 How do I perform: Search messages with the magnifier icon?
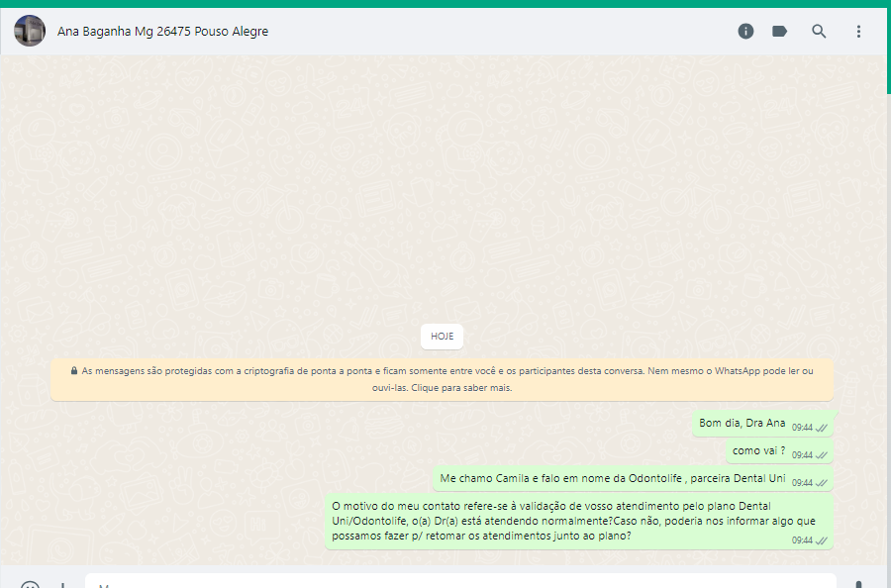pyautogui.click(x=819, y=32)
